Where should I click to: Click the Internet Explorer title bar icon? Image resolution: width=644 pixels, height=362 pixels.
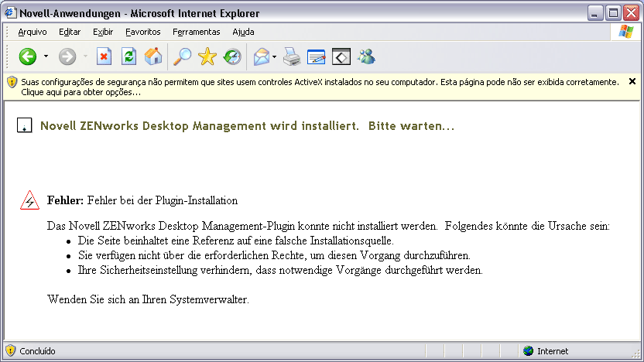[x=11, y=12]
